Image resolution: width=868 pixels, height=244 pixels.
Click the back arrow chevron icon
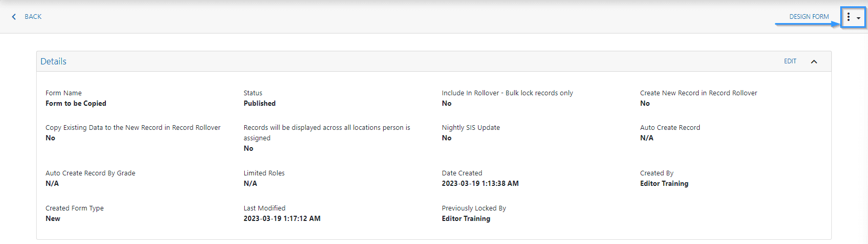(x=14, y=17)
